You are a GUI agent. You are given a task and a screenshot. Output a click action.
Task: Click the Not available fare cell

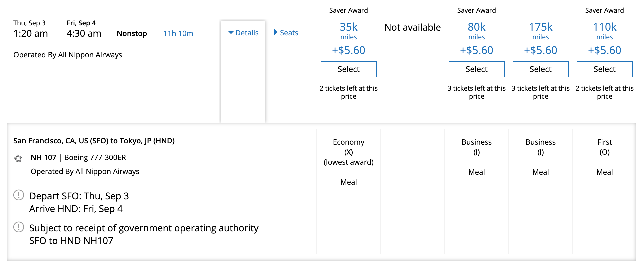[x=412, y=27]
